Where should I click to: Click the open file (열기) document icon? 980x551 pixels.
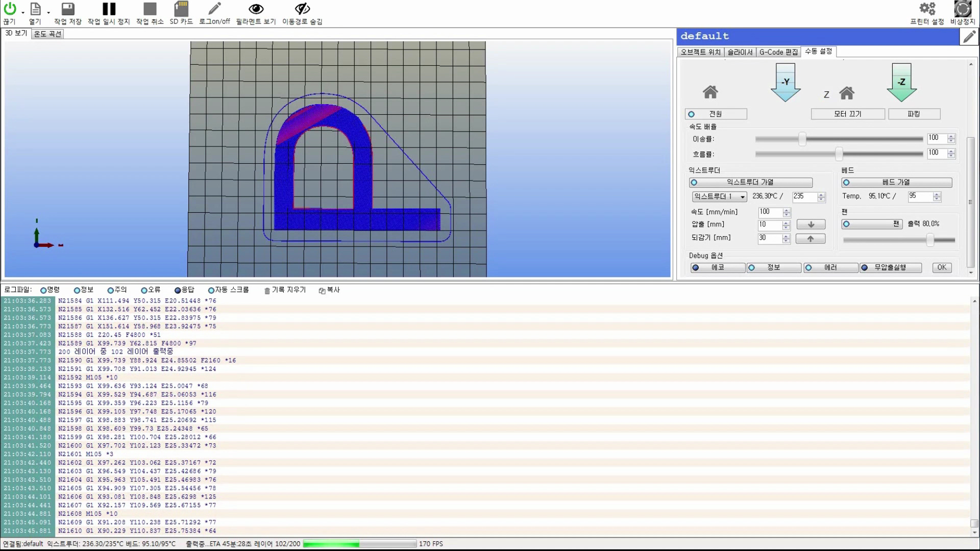(35, 9)
